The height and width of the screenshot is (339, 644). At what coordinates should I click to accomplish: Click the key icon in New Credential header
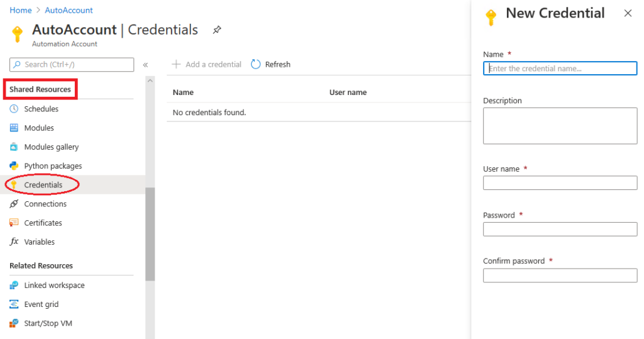tap(491, 17)
